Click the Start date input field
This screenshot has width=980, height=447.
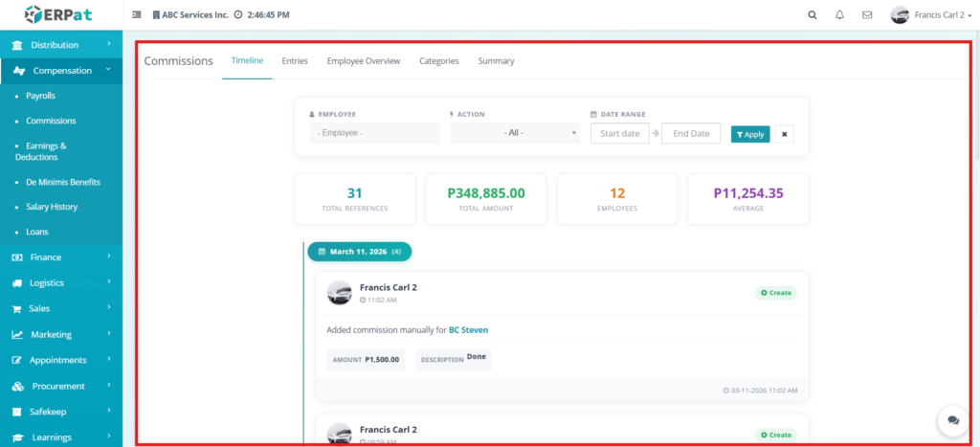pyautogui.click(x=619, y=133)
